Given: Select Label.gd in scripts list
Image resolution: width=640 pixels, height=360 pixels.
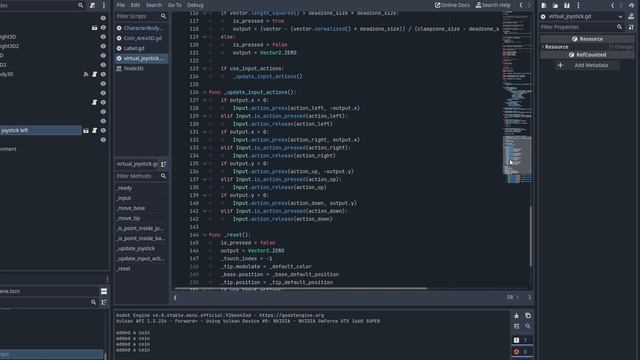Looking at the screenshot, I should [x=134, y=48].
